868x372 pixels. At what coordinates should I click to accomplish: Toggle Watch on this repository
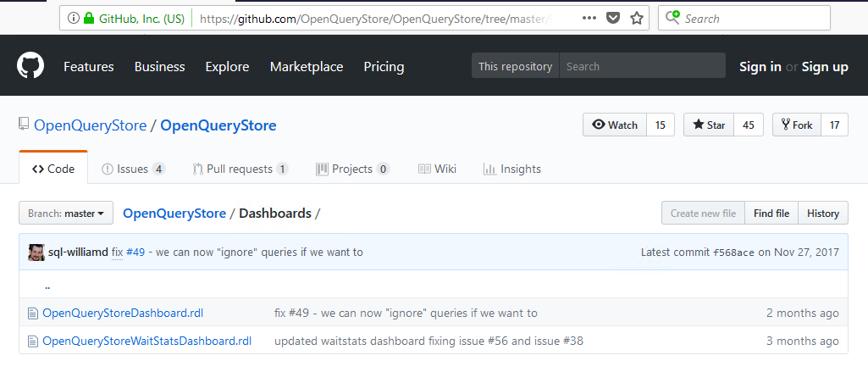[x=615, y=125]
